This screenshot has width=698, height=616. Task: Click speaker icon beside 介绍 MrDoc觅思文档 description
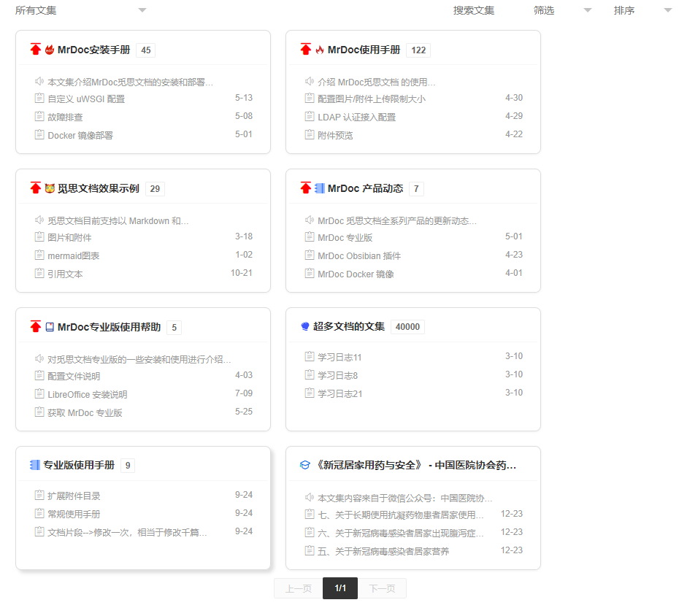pos(310,81)
